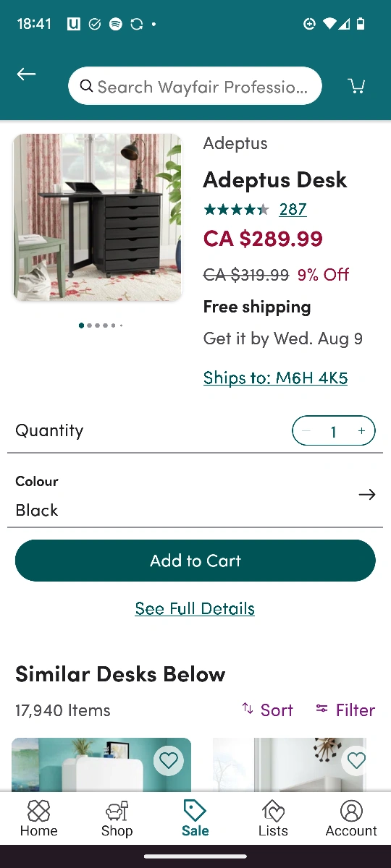Viewport: 391px width, 868px height.
Task: Decrease quantity with minus button
Action: (x=306, y=431)
